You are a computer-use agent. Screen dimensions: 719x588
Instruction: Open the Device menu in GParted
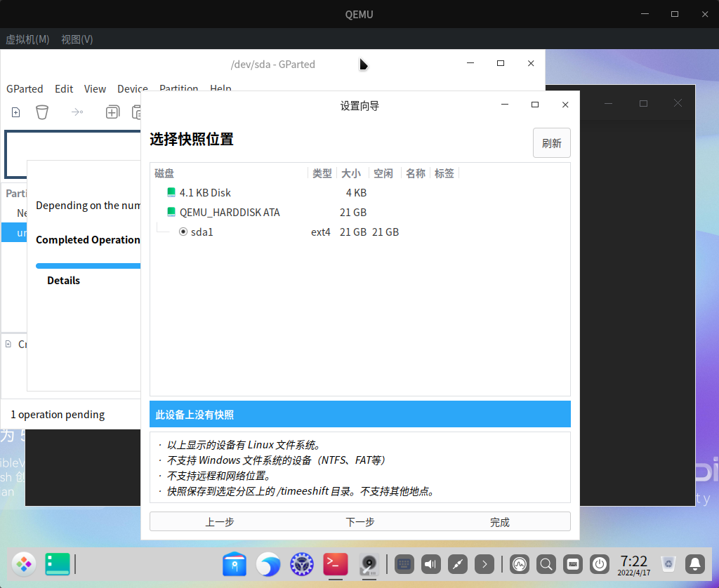point(133,89)
